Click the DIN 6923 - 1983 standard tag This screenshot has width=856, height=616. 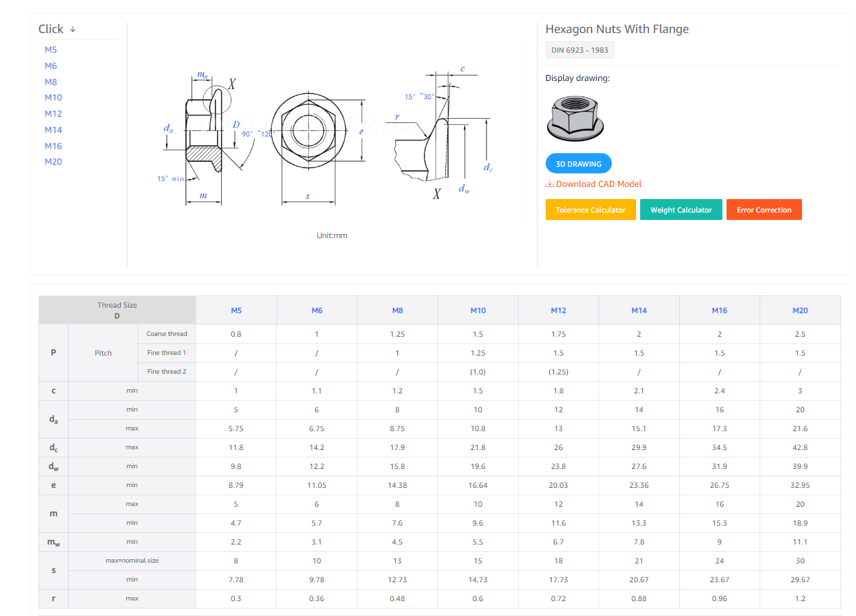579,51
